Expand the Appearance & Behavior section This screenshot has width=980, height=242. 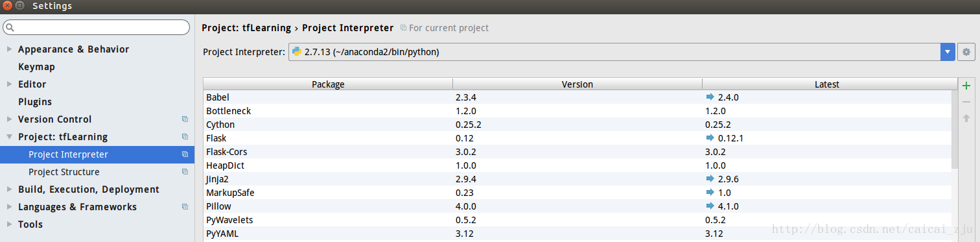[9, 49]
